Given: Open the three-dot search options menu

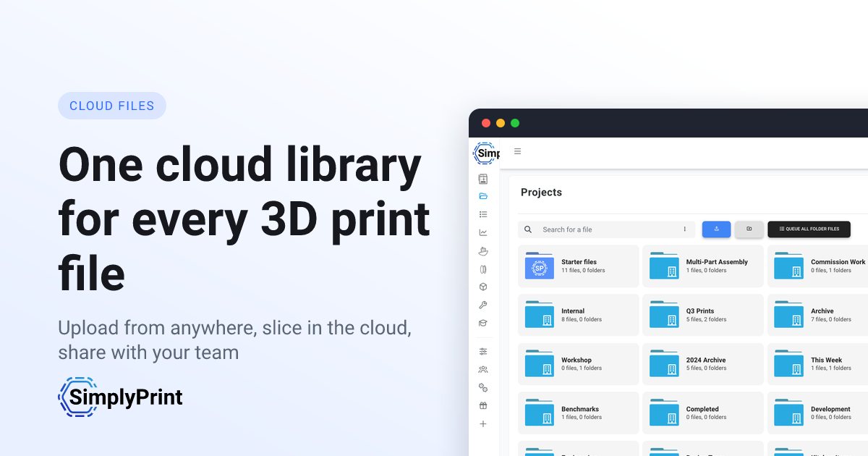Looking at the screenshot, I should pyautogui.click(x=684, y=229).
